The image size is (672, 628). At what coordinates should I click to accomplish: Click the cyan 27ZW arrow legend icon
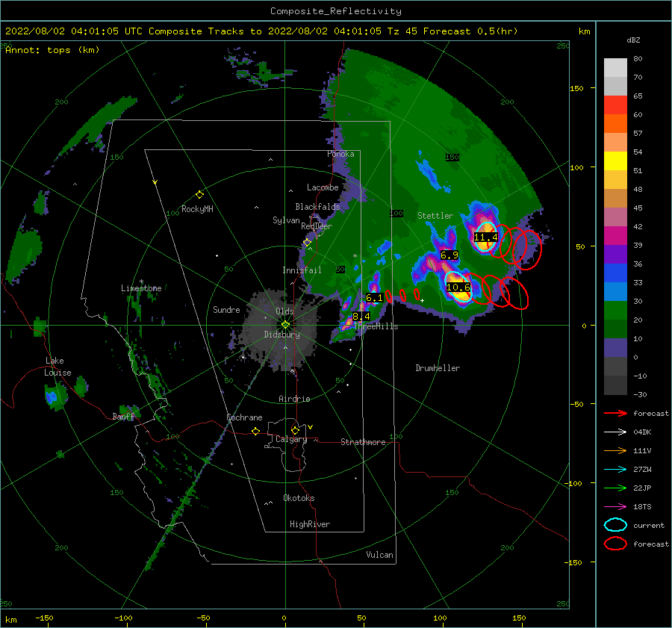click(x=615, y=470)
